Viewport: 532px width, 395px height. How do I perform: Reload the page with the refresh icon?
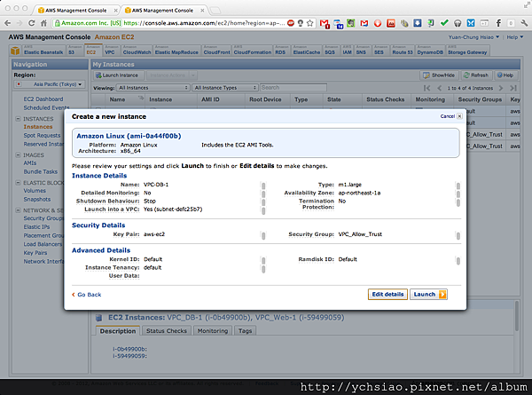(x=32, y=23)
